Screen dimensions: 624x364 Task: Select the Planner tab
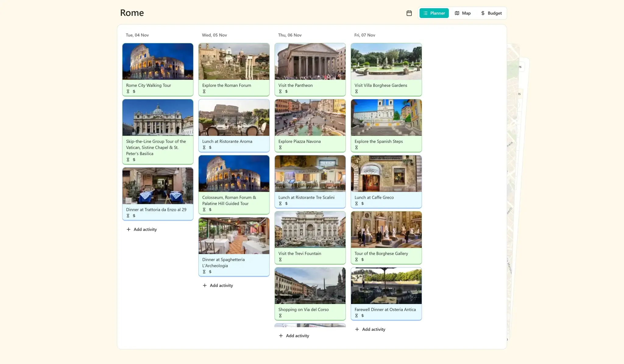pos(434,13)
